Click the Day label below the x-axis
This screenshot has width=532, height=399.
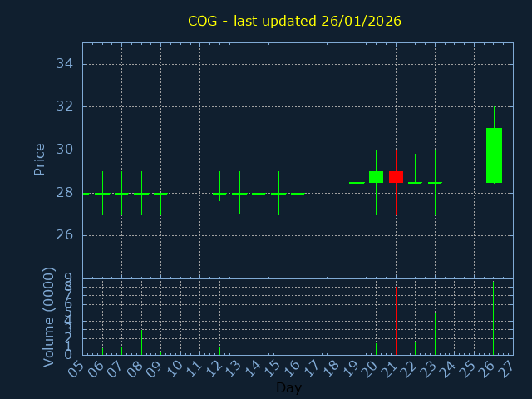click(288, 387)
